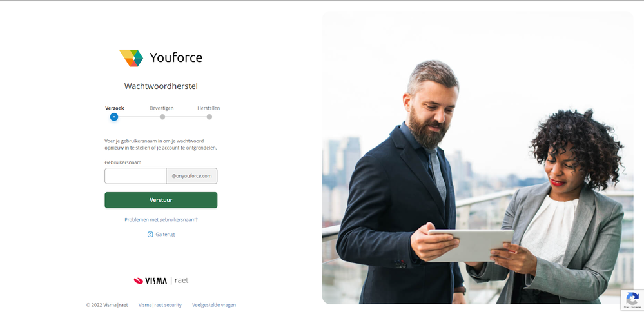Click the Youforce text wordmark
644x314 pixels.
coord(176,57)
